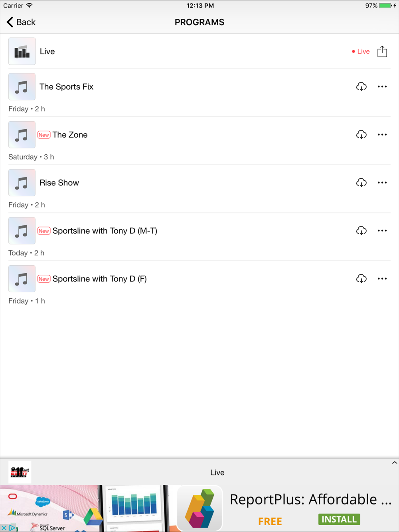Tap the red Live indicator

[x=361, y=51]
